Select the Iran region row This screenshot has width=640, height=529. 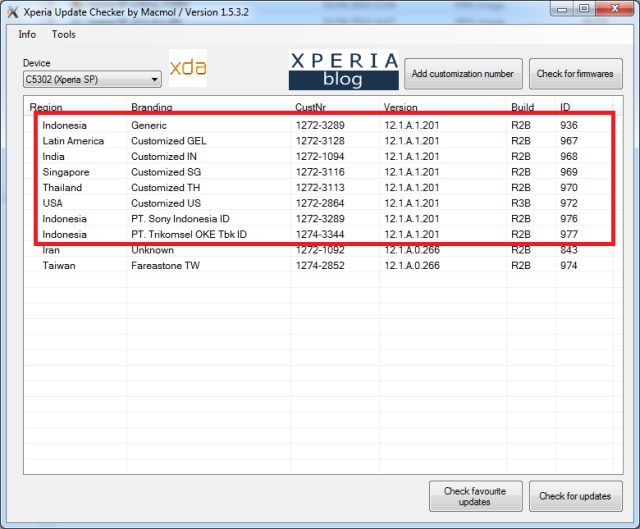pyautogui.click(x=320, y=250)
